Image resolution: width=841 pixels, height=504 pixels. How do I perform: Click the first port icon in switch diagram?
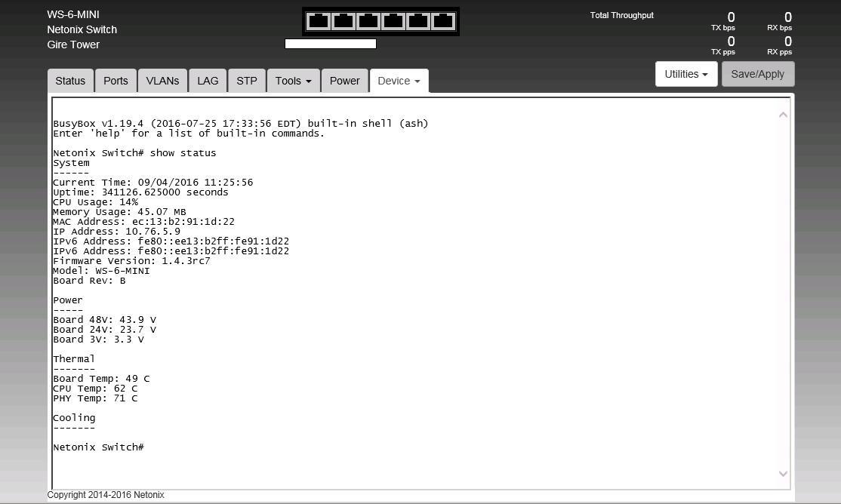(x=319, y=21)
